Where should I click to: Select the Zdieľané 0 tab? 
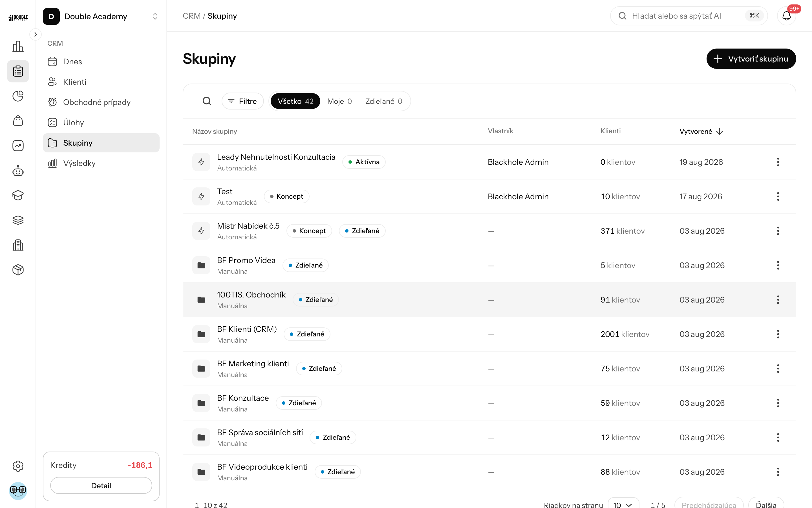383,101
